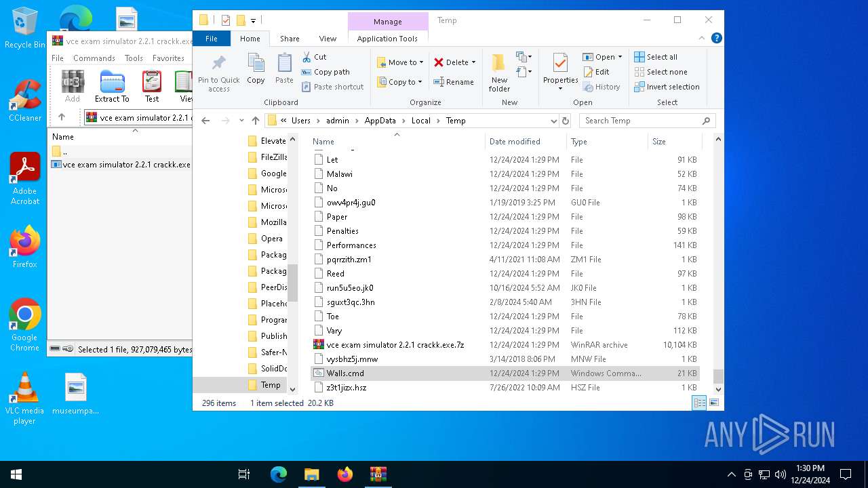
Task: Click the Explorer help icon
Action: 716,39
